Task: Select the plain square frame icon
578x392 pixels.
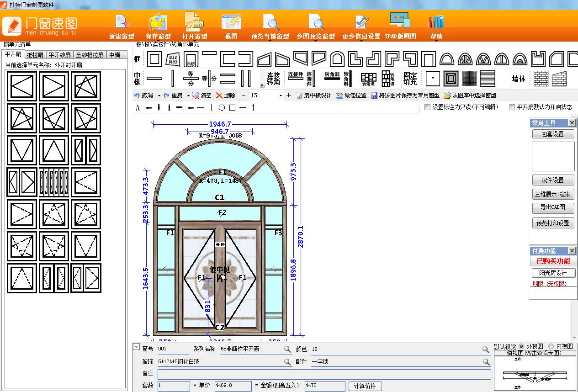Action: pyautogui.click(x=154, y=58)
